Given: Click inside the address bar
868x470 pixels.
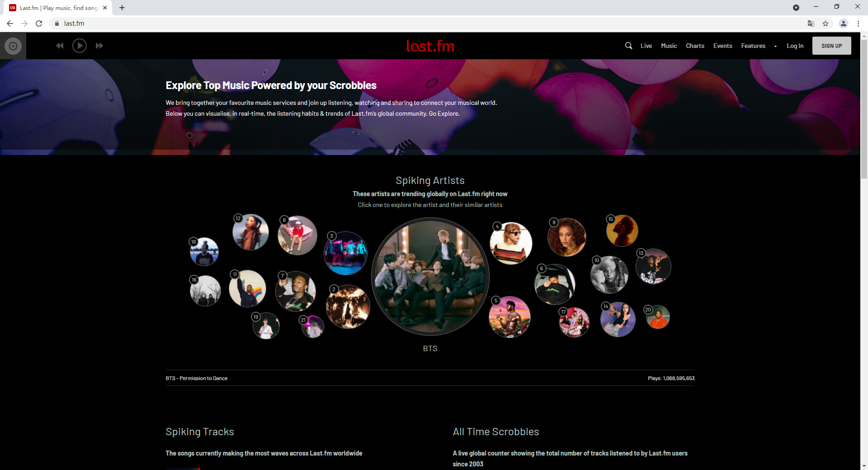Looking at the screenshot, I should tap(181, 23).
